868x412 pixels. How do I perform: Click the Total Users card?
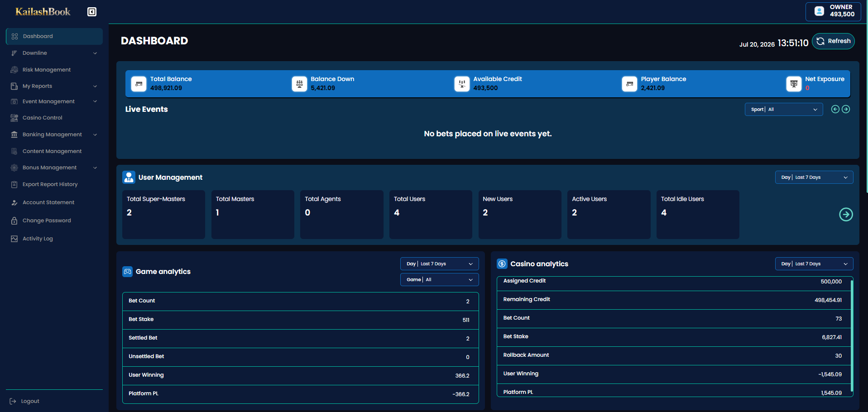431,215
